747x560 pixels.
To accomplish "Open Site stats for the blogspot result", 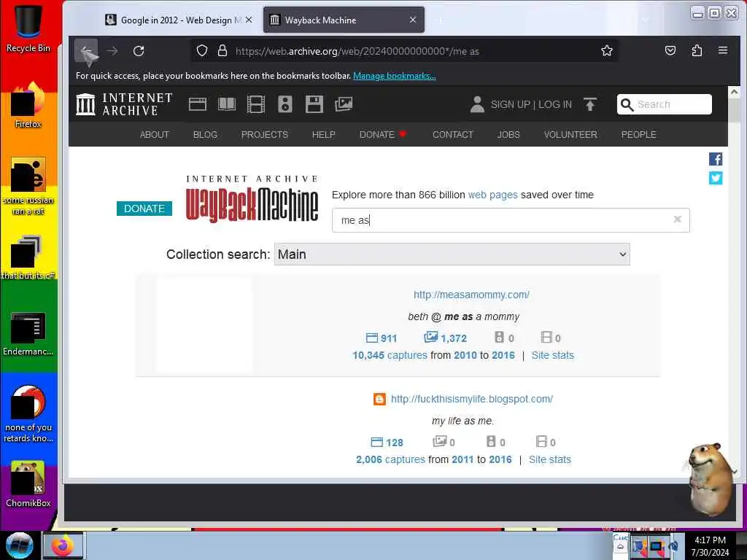I will coord(550,459).
